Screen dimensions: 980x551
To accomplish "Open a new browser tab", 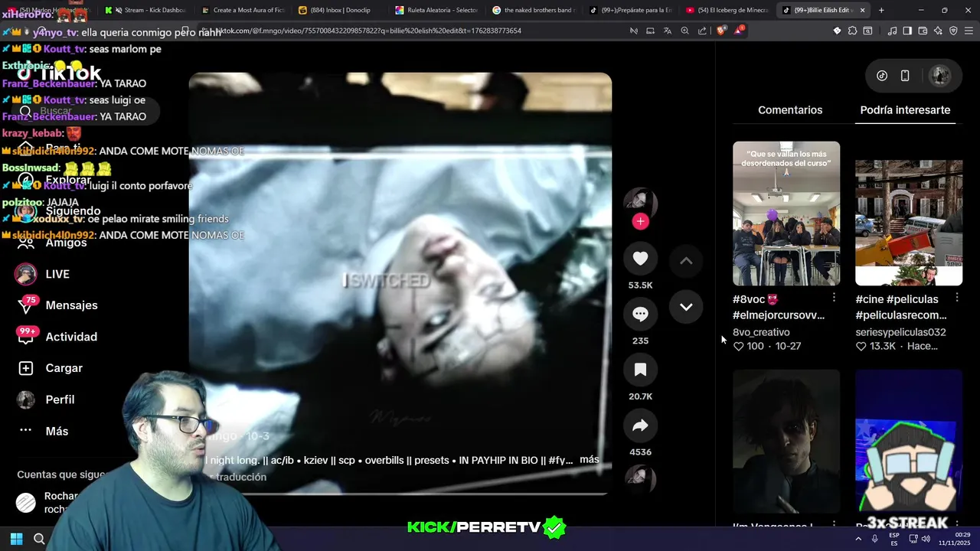I will (x=881, y=10).
